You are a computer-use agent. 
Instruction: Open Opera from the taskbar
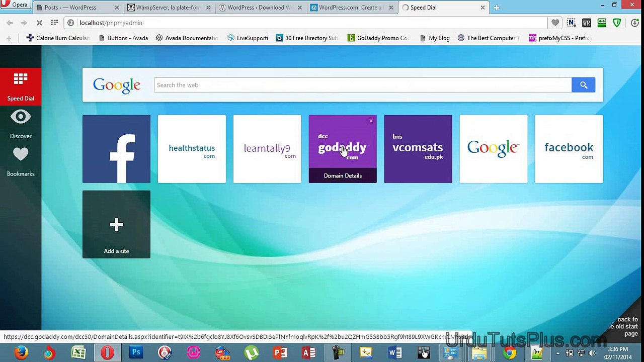[107, 353]
